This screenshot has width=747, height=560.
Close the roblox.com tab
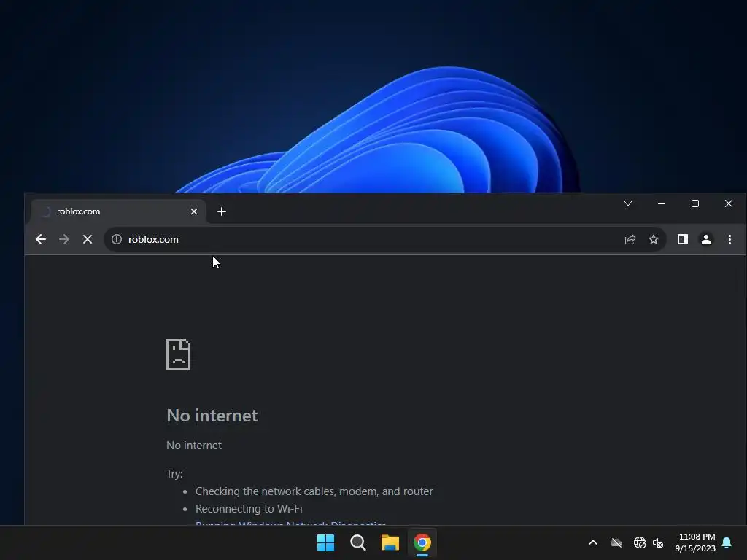point(194,211)
